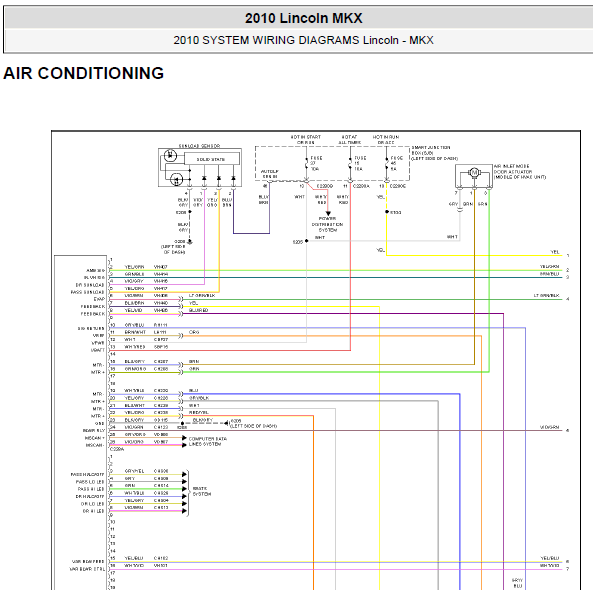Image resolution: width=593 pixels, height=590 pixels.
Task: Click the "REAR RLY" pin label
Action: coord(94,430)
